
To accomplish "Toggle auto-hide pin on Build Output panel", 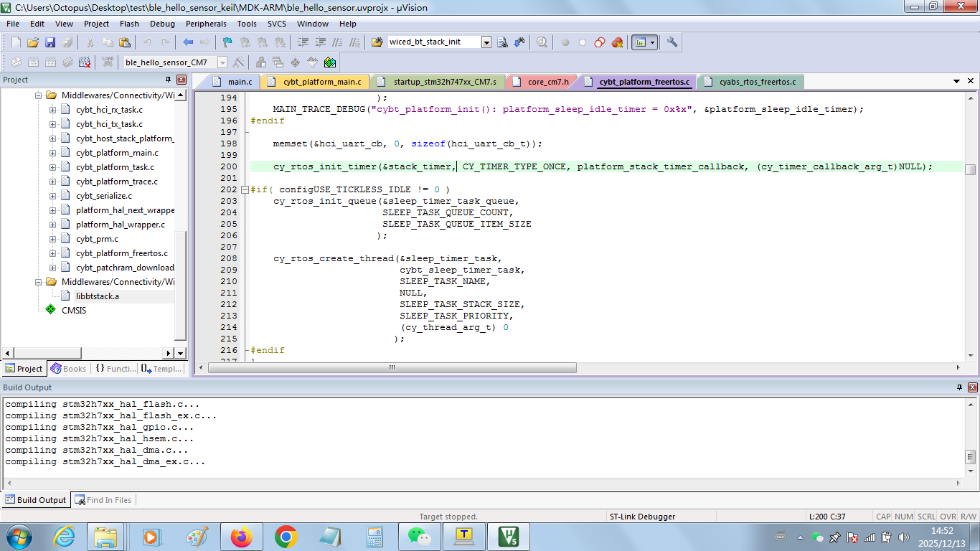I will pos(959,387).
